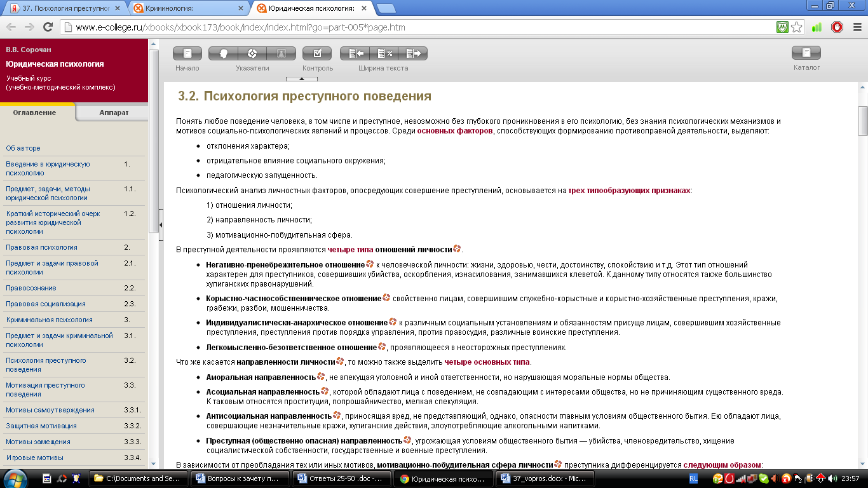Go back in browser history
Screen dimensions: 868x488
(11, 27)
